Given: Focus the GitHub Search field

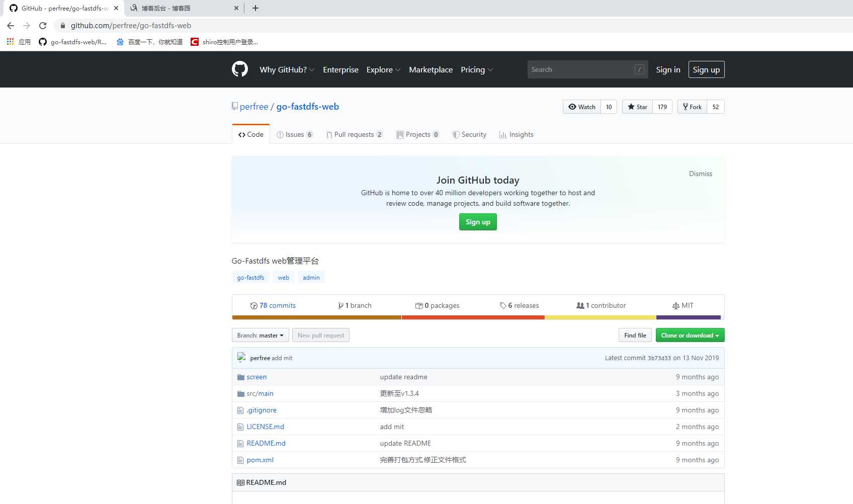Looking at the screenshot, I should tap(587, 69).
